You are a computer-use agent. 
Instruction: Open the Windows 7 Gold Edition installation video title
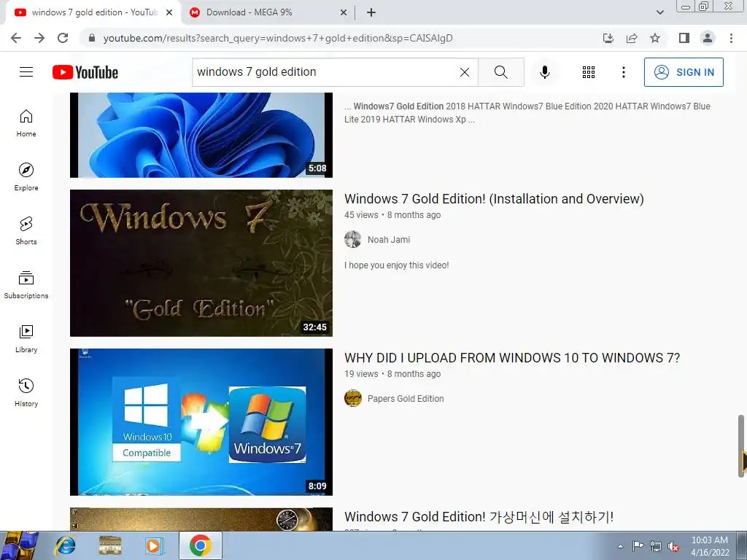click(494, 198)
